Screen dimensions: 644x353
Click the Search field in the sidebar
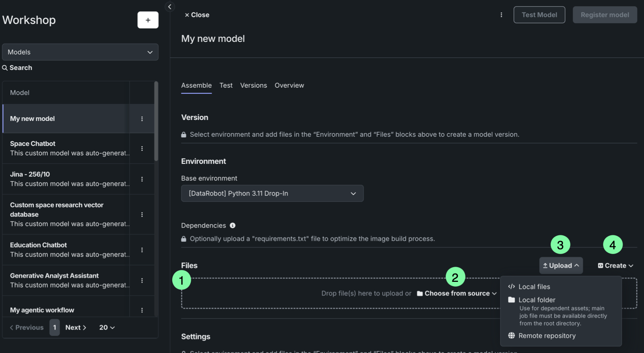point(21,68)
